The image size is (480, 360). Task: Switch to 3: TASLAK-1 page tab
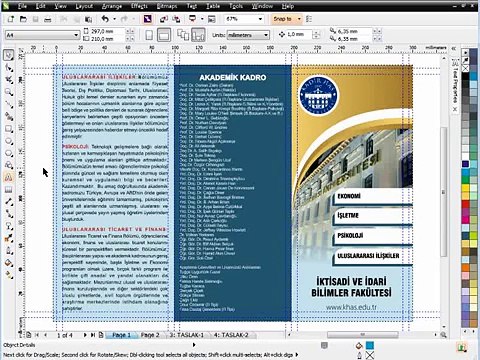click(187, 335)
